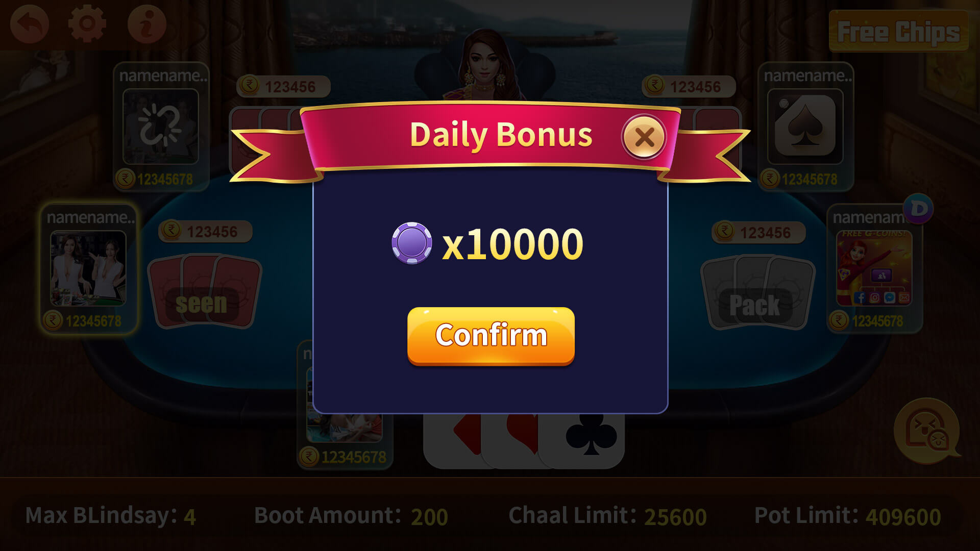Select the dealer D badge
980x551 pixels.
pyautogui.click(x=918, y=208)
